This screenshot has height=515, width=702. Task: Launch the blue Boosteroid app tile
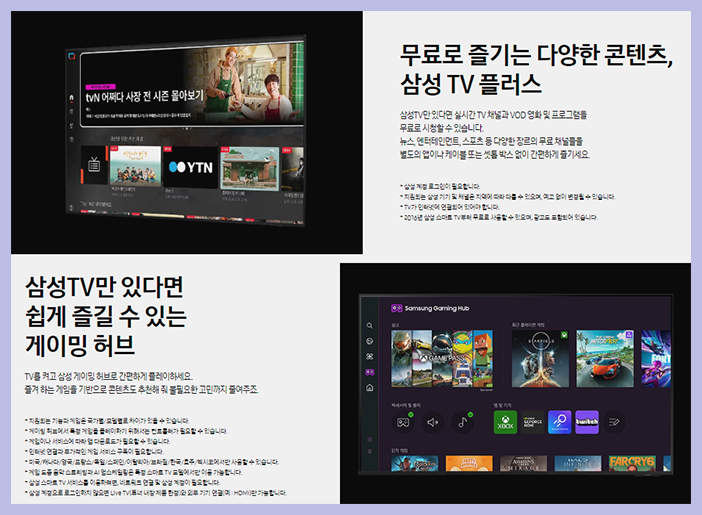click(x=560, y=422)
